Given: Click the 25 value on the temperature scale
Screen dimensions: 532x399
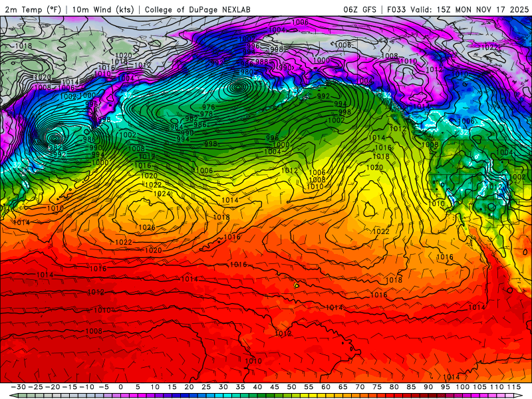Looking at the screenshot, I should [x=206, y=387].
